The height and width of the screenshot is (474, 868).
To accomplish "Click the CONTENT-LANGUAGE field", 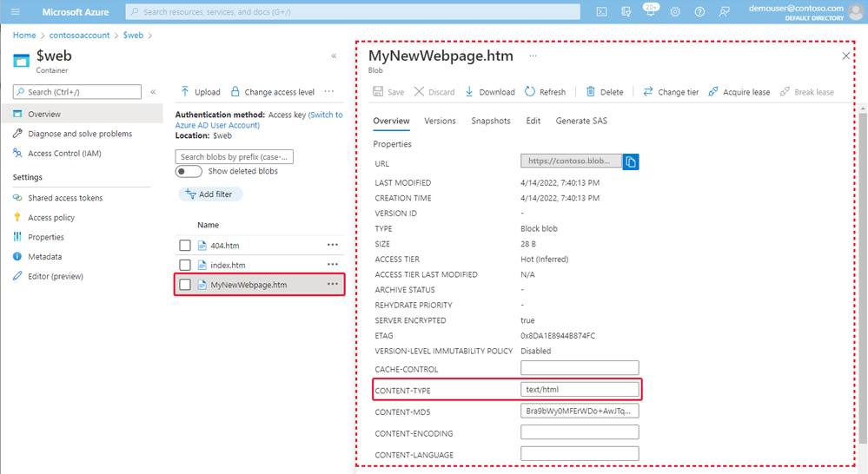I will (580, 453).
